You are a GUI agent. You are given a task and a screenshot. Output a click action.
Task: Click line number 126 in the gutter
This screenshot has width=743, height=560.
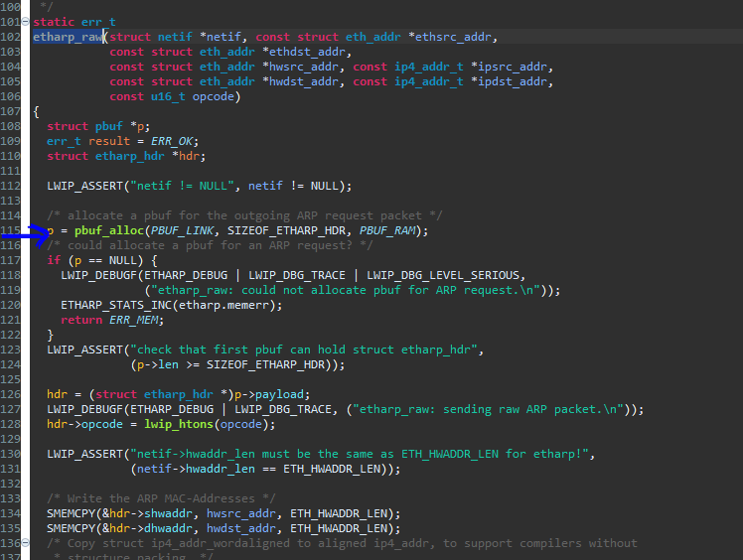(x=10, y=394)
